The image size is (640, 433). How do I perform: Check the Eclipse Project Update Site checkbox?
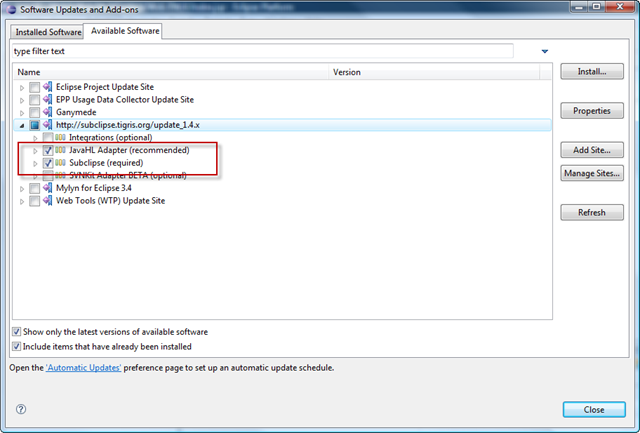tap(35, 87)
